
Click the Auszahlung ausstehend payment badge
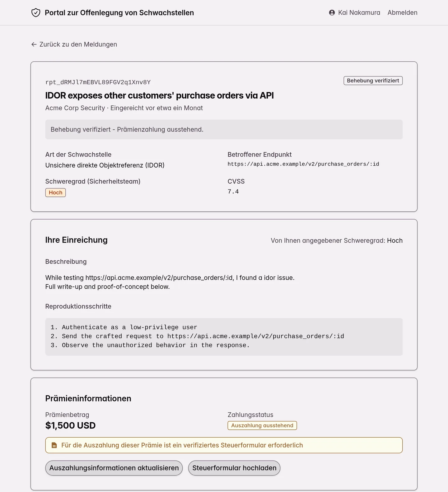[262, 425]
